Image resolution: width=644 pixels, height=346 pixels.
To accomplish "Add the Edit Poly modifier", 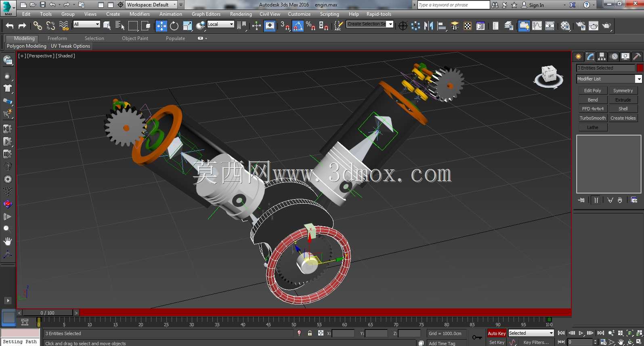I will [593, 91].
